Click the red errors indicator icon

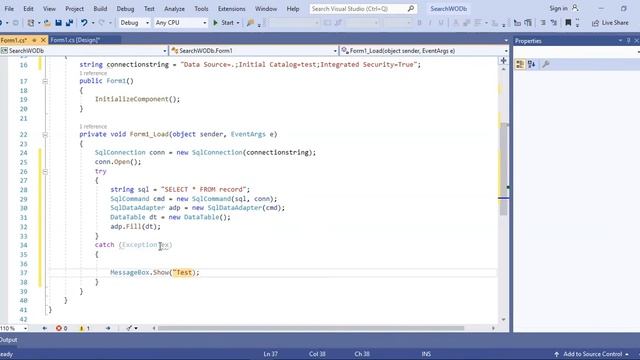pyautogui.click(x=59, y=328)
